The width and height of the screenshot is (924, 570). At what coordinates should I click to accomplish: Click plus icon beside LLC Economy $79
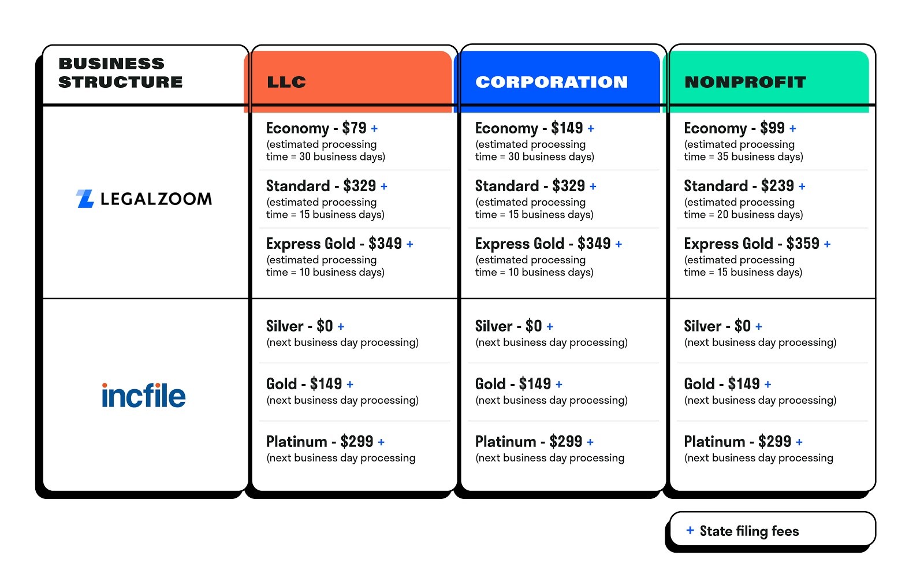(374, 129)
